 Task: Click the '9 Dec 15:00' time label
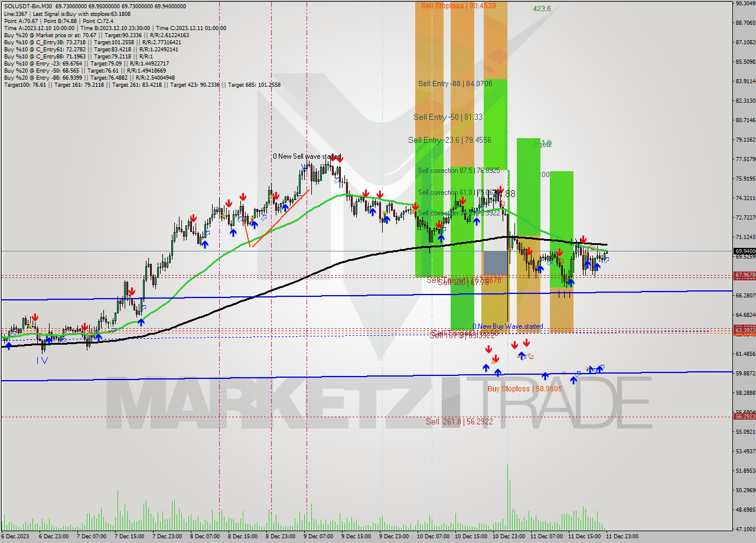356,537
